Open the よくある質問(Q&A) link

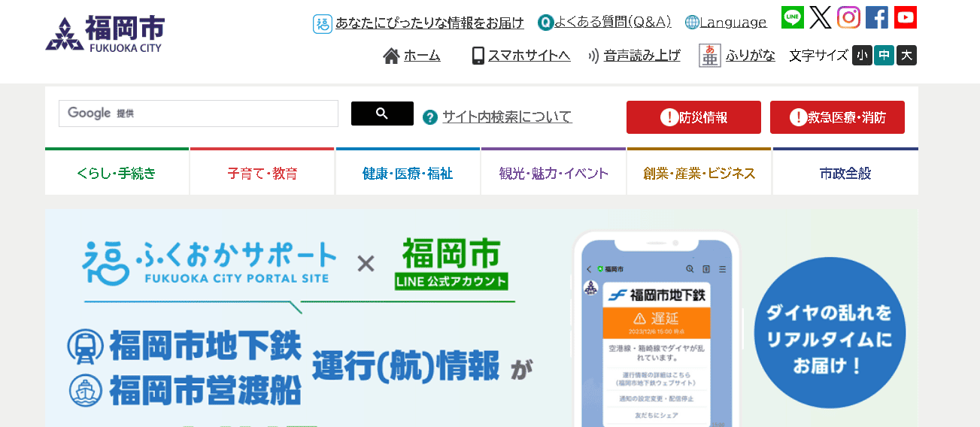pos(612,23)
